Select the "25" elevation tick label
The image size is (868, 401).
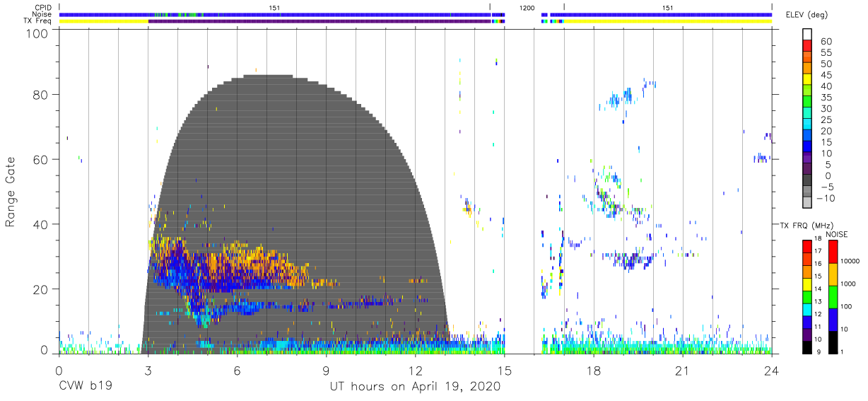click(826, 120)
